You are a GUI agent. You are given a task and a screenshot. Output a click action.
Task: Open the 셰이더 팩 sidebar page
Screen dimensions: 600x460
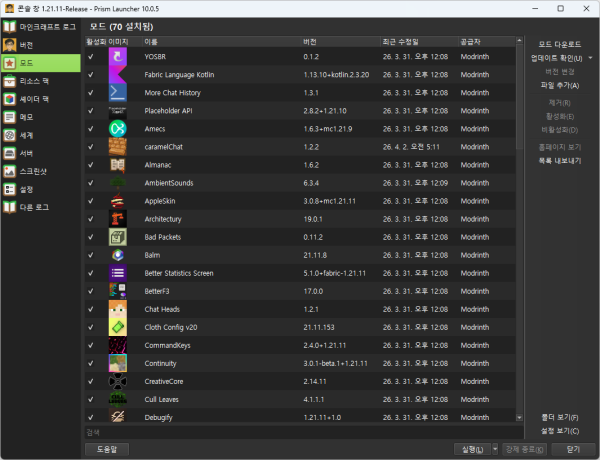41,99
